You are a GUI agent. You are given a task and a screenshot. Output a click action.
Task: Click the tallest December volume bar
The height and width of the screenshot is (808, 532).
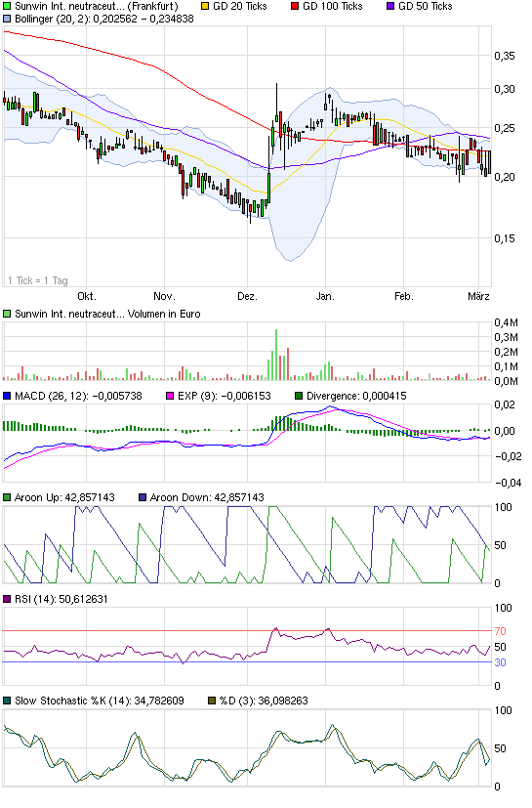[276, 355]
